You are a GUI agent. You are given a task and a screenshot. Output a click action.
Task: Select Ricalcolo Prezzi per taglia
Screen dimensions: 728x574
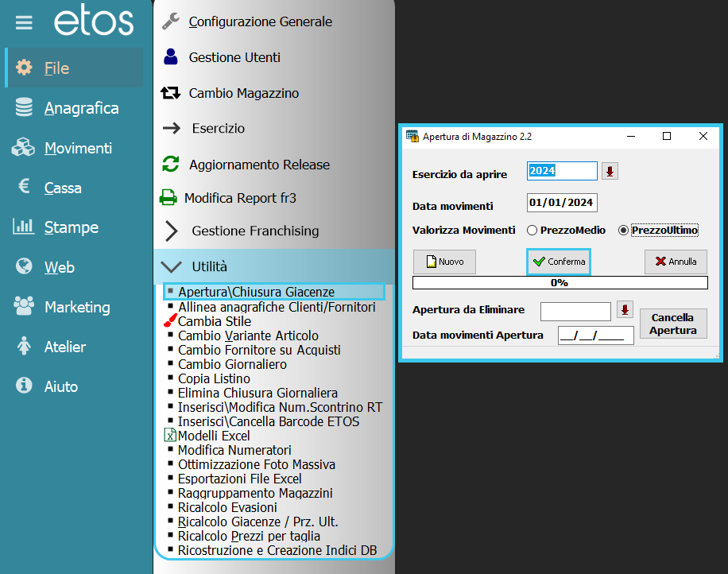[249, 537]
